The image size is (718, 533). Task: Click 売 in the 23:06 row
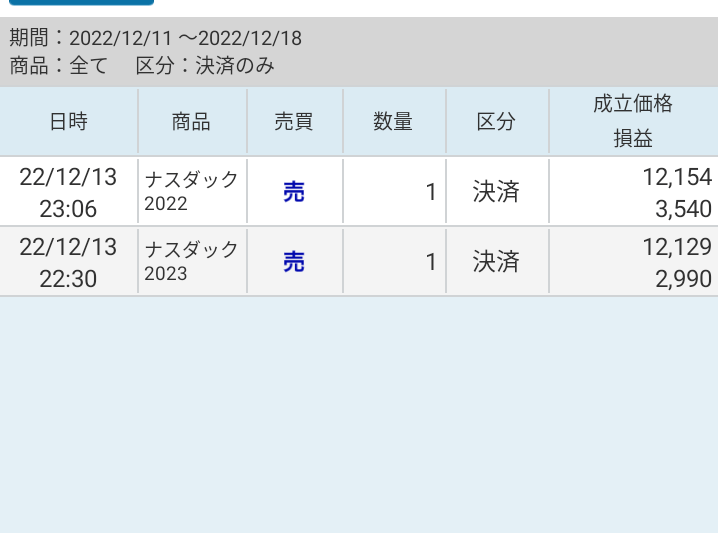pyautogui.click(x=294, y=192)
